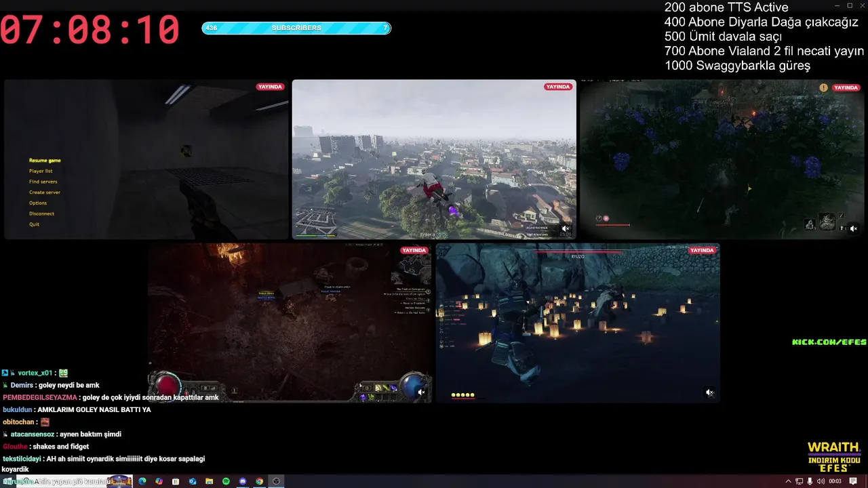Click chat username Demirs

(22, 385)
